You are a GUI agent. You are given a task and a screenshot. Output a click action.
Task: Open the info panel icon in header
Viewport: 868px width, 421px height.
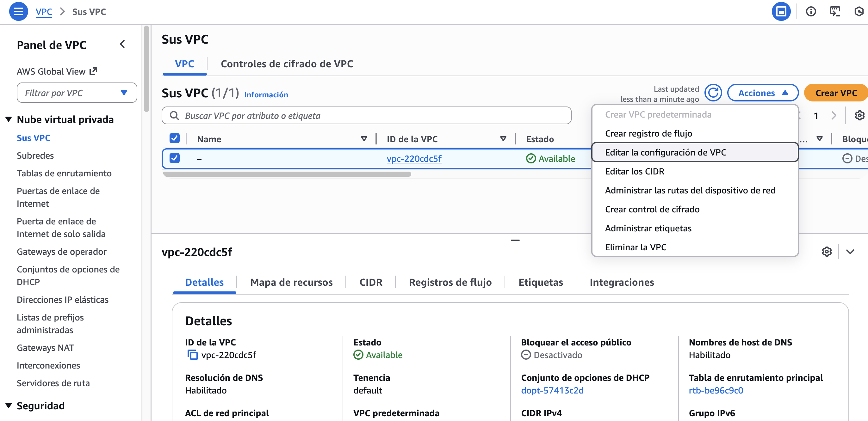point(811,11)
